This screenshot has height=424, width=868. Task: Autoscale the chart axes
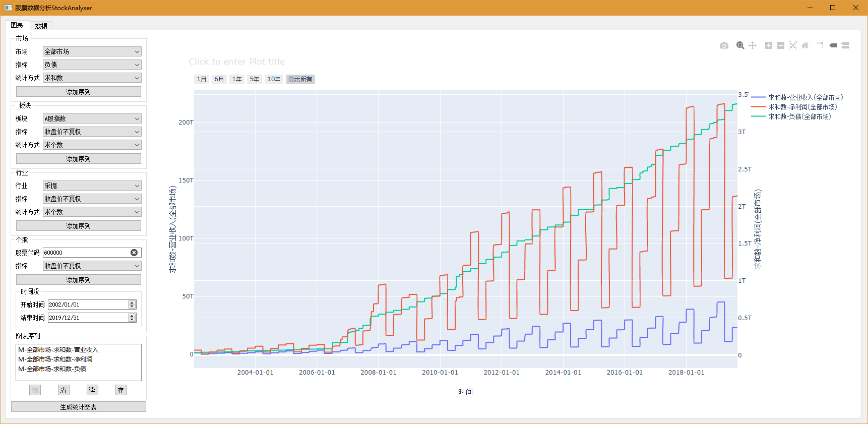coord(793,45)
